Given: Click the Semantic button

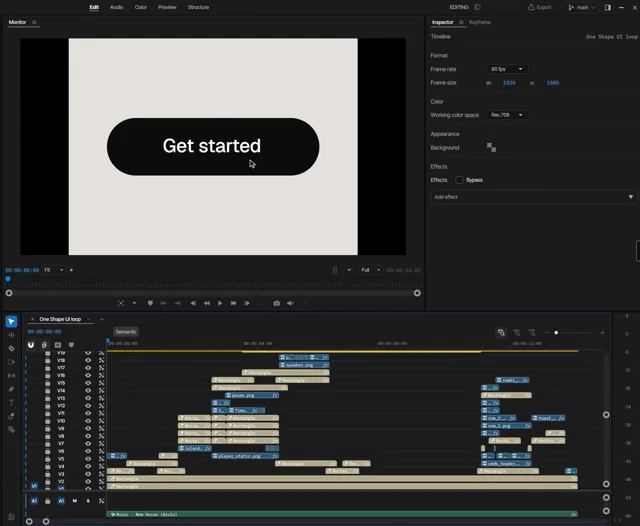Looking at the screenshot, I should tap(126, 332).
